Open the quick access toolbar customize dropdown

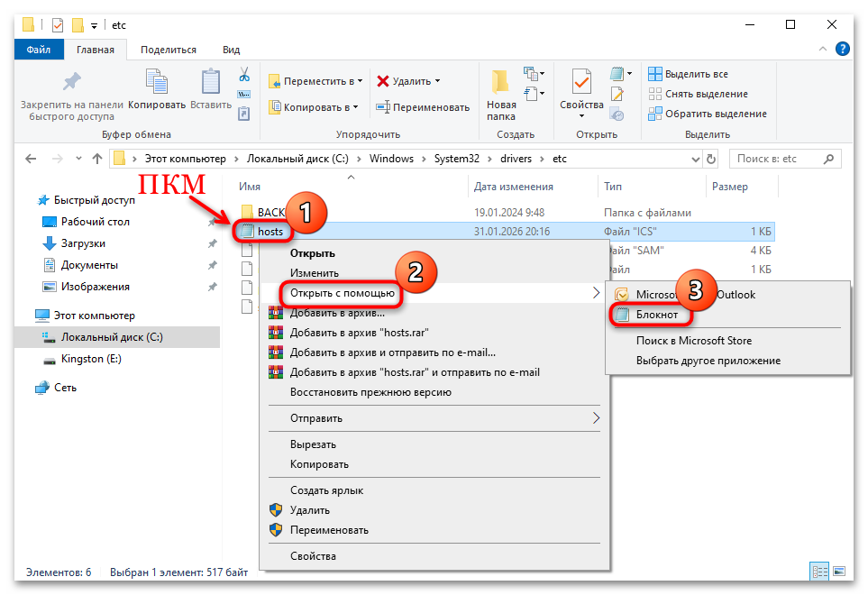click(x=94, y=26)
